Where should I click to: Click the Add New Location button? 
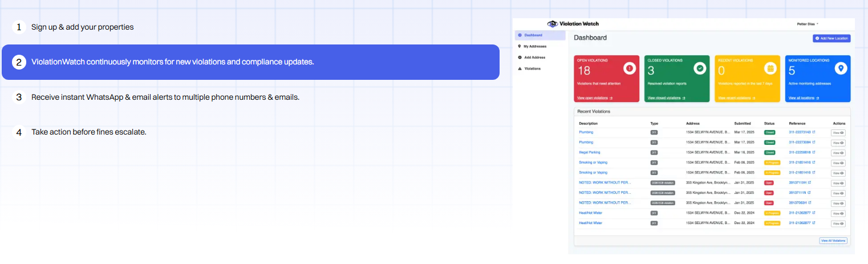coord(832,38)
